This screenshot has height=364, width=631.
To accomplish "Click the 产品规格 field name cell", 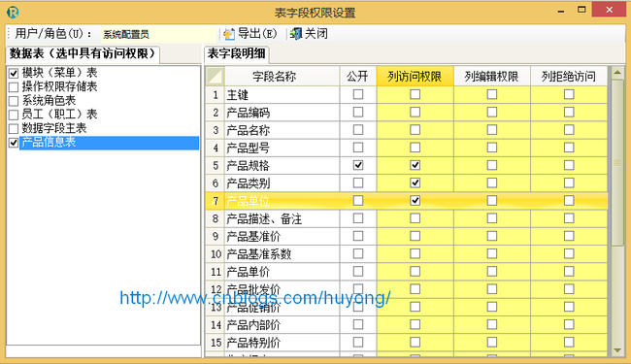I will 282,166.
